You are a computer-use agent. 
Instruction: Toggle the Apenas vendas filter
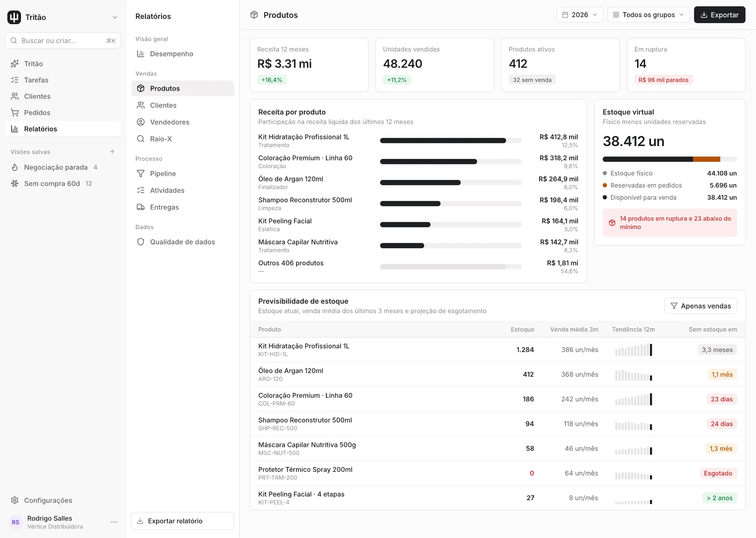point(701,306)
